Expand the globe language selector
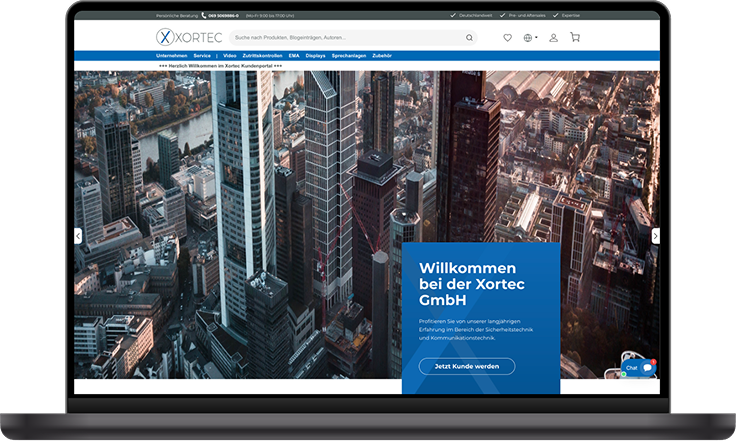Viewport: 736px width, 444px height. (530, 38)
